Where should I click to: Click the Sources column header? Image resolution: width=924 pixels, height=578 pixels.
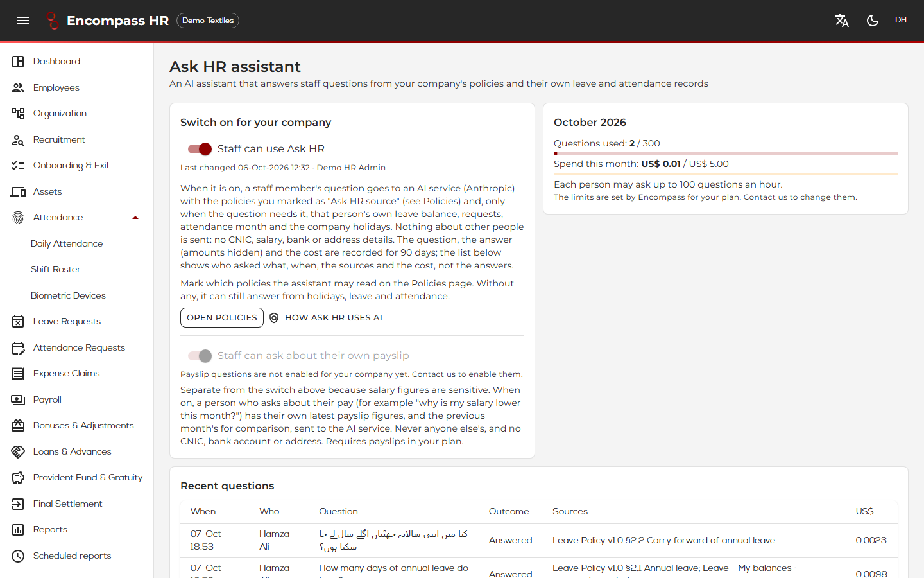click(x=570, y=512)
